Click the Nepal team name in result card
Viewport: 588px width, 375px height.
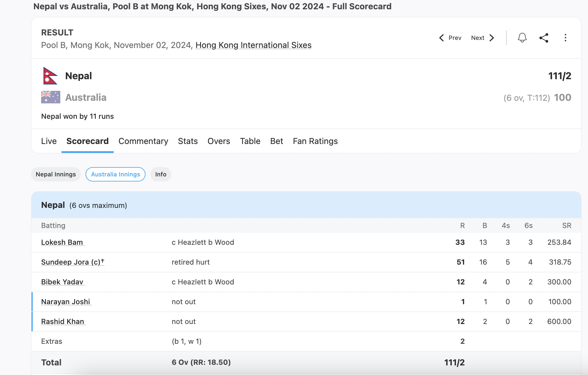click(x=79, y=76)
